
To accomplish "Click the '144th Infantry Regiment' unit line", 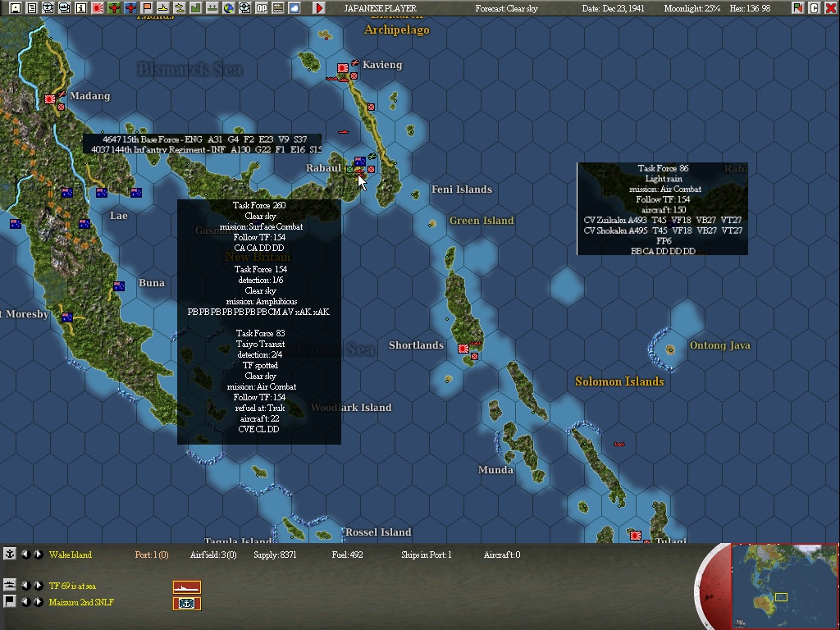I will click(206, 149).
